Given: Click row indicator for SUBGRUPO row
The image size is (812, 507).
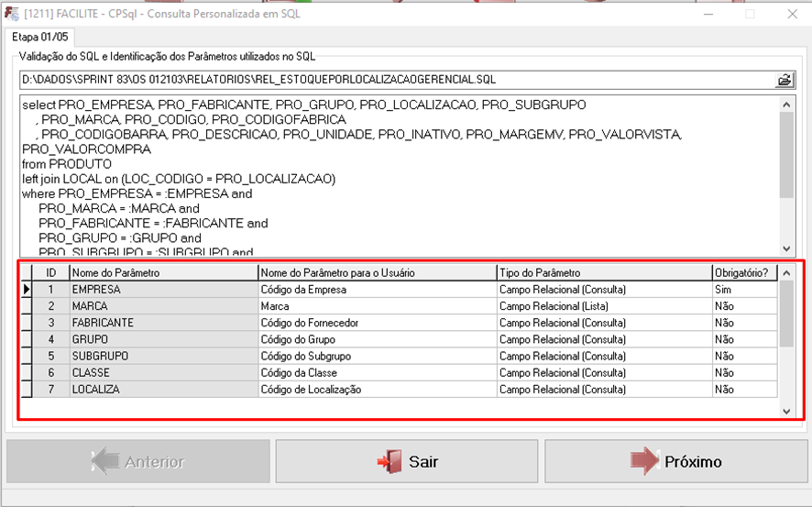Looking at the screenshot, I should (x=27, y=356).
